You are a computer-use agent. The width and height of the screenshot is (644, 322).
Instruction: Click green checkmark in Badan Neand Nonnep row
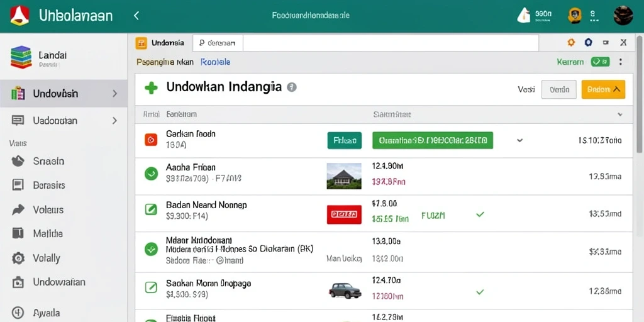click(x=480, y=214)
